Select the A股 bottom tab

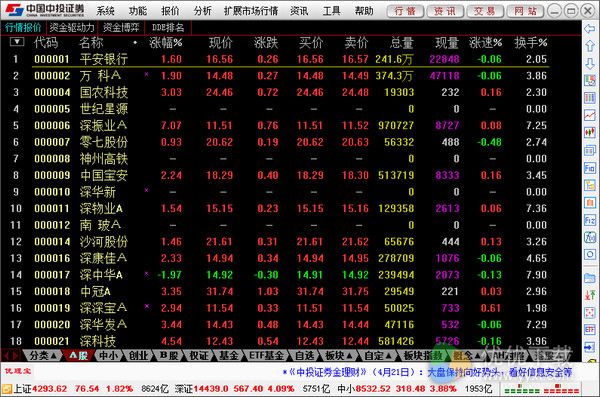tap(78, 356)
